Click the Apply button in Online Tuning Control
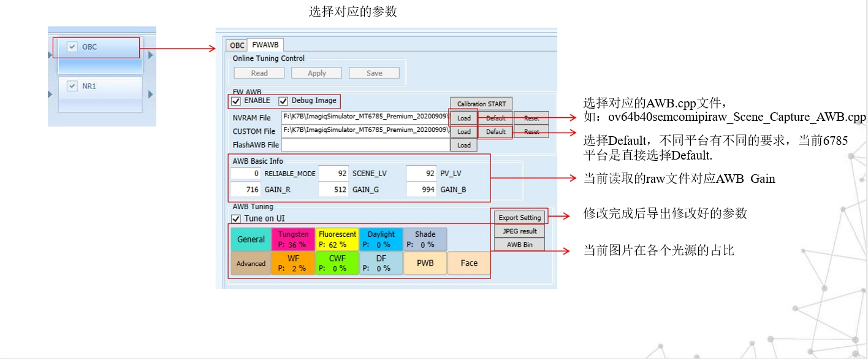868x359 pixels. pos(316,72)
